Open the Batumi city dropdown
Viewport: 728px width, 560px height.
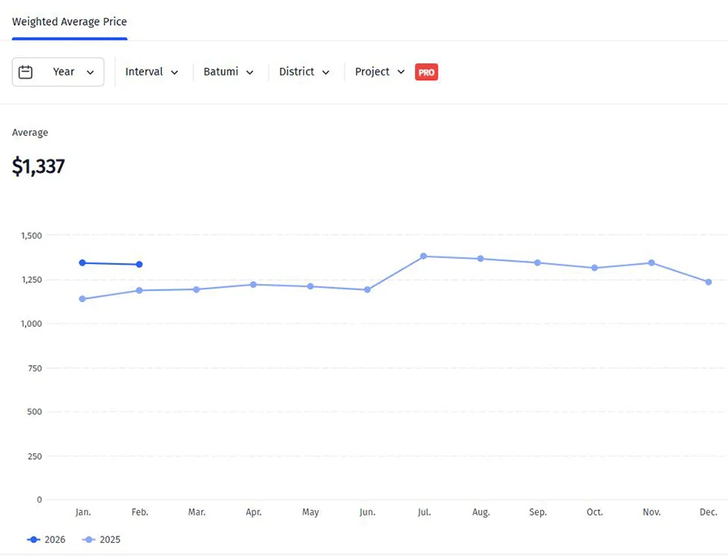(x=229, y=72)
